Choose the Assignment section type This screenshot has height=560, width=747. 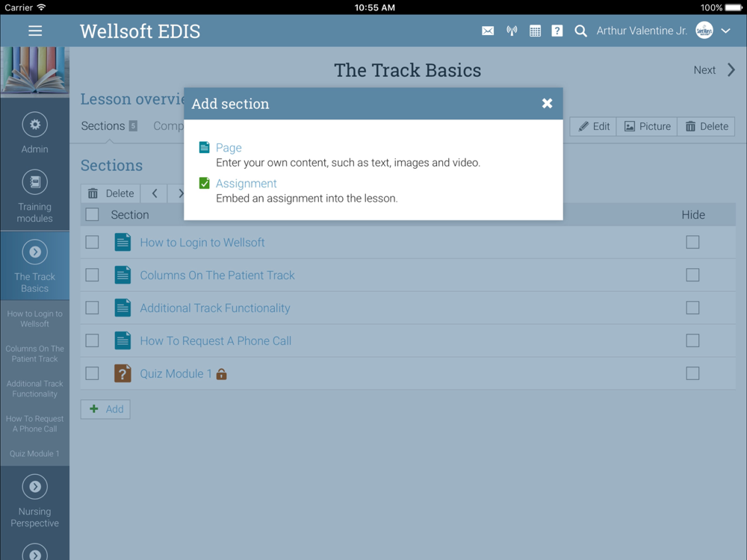click(x=247, y=184)
